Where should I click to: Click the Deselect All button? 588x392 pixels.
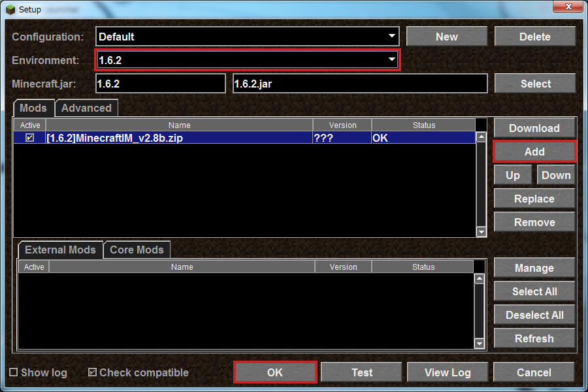tap(534, 315)
